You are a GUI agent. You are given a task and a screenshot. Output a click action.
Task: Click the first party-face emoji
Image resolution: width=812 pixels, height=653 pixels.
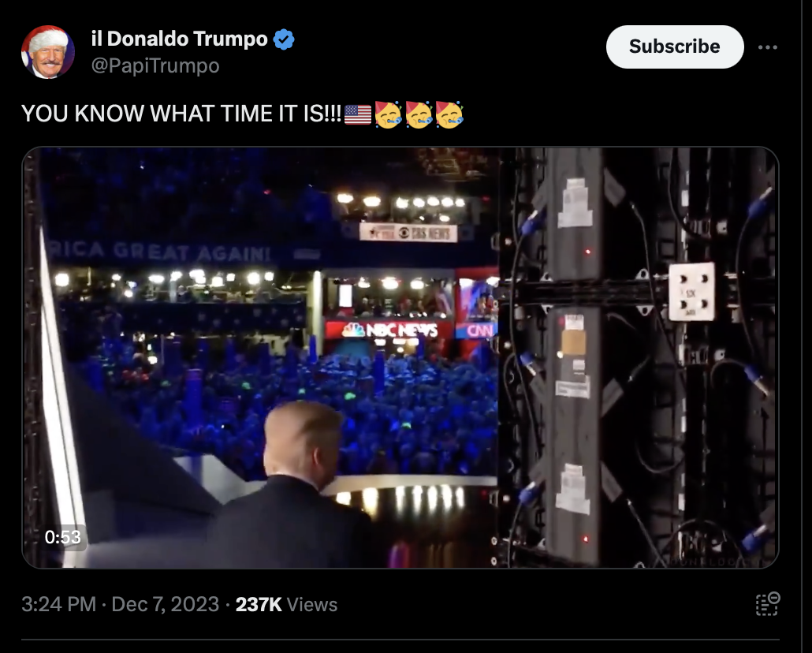click(388, 114)
